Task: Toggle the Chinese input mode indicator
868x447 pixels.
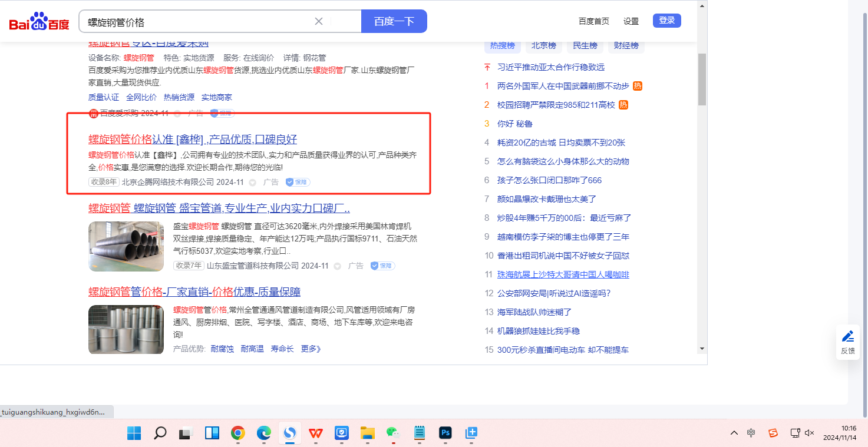Action: [751, 433]
